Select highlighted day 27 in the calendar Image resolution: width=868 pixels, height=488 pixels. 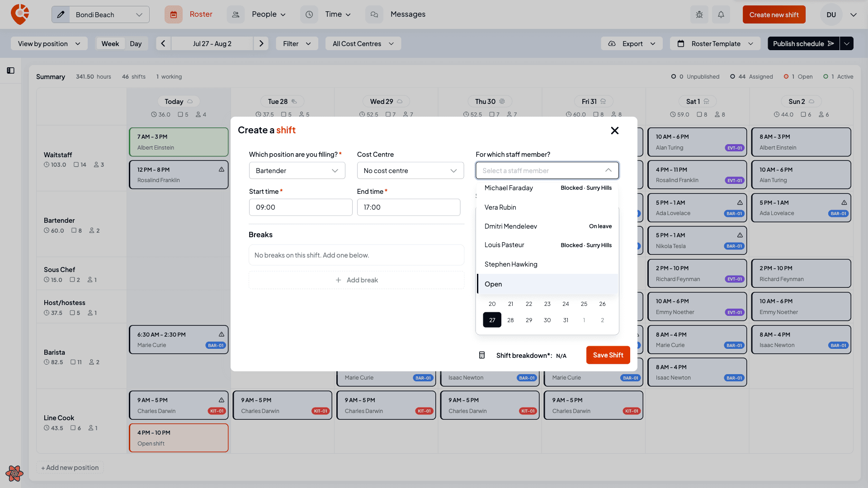pos(492,320)
